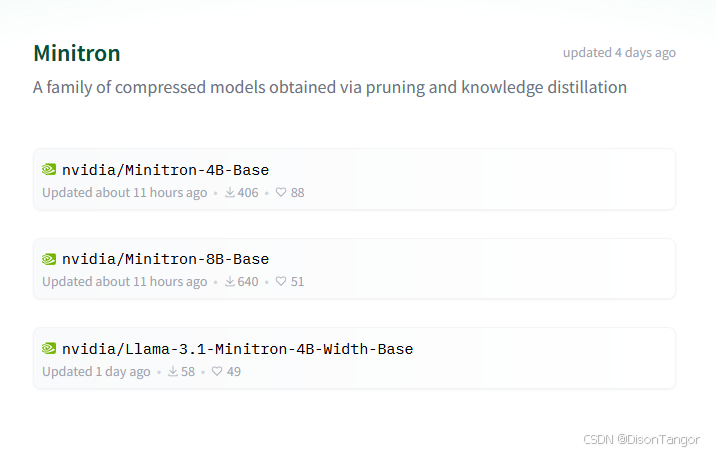716x452 pixels.
Task: Click 'Updated about 11 hours ago' under Minitron-8B-Base
Action: [125, 282]
